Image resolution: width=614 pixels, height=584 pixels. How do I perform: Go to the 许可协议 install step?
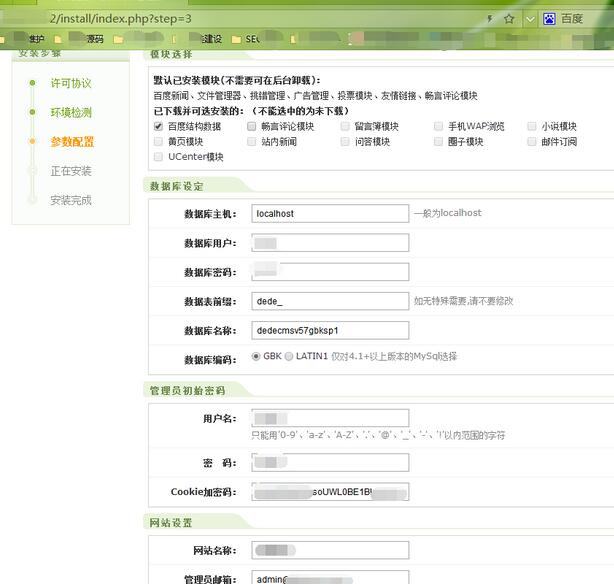[71, 84]
